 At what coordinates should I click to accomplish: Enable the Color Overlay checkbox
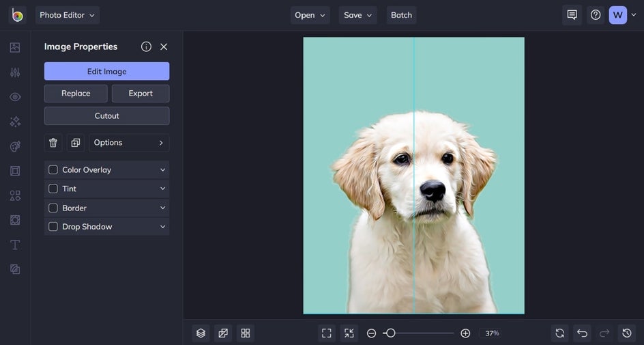53,169
